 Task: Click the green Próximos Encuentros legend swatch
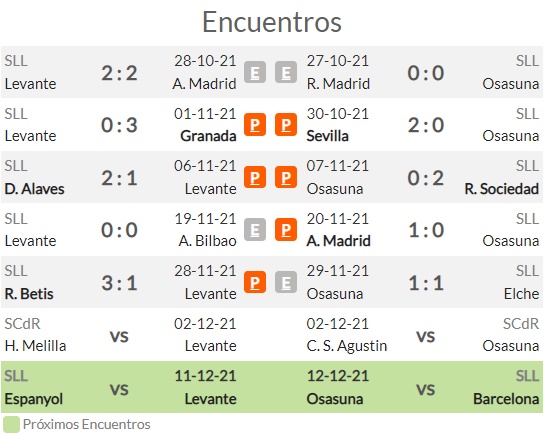11,425
